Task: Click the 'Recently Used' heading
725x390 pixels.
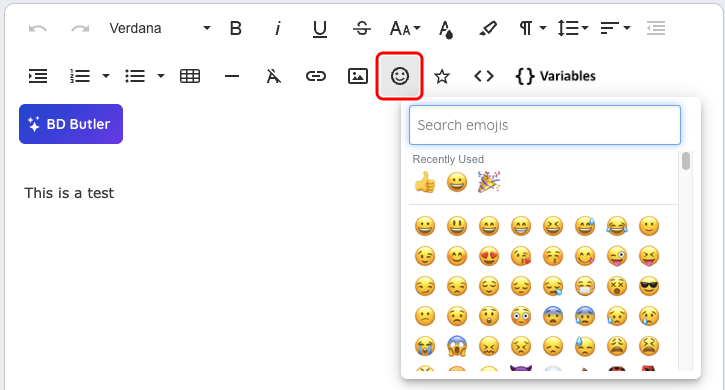Action: pos(448,159)
